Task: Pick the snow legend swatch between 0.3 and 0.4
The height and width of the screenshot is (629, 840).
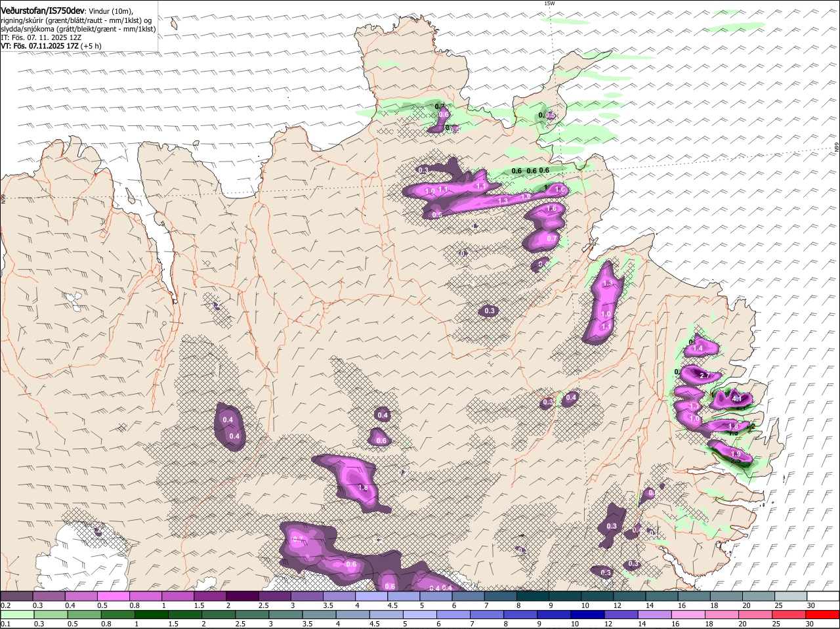Action: (49, 596)
